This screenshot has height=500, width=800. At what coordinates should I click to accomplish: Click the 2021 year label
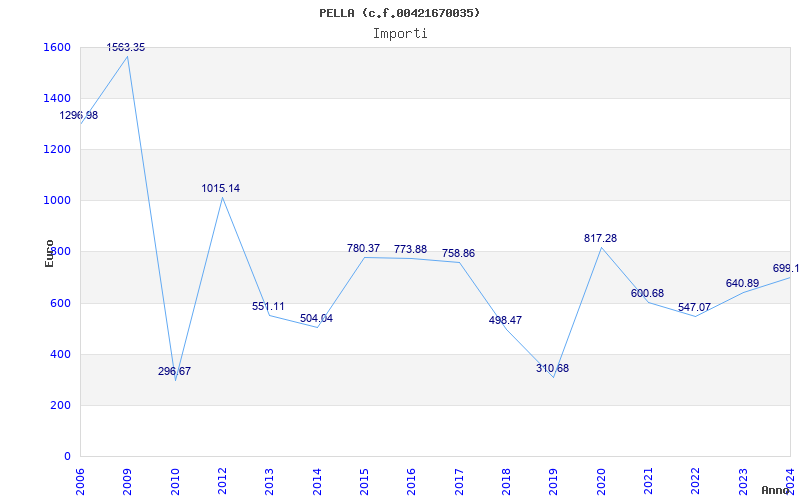(x=648, y=481)
